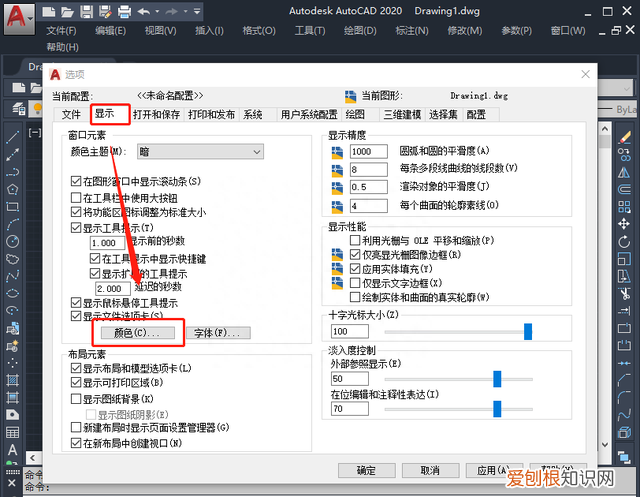Click the 取消 button

pos(431,470)
